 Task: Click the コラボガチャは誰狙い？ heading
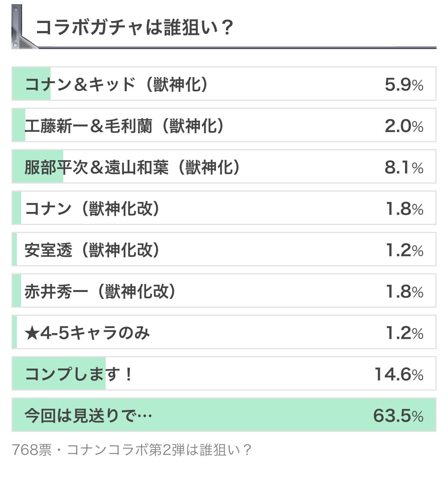click(x=134, y=28)
